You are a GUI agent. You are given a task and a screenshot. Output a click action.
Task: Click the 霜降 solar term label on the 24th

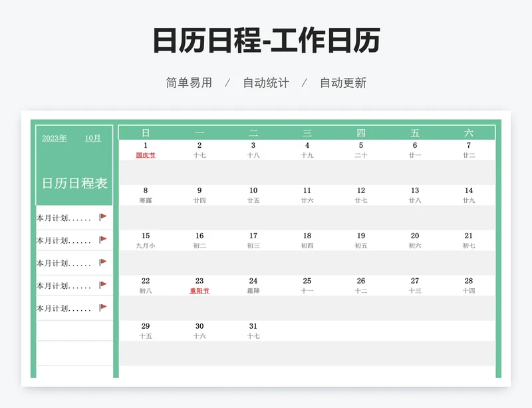pos(253,291)
